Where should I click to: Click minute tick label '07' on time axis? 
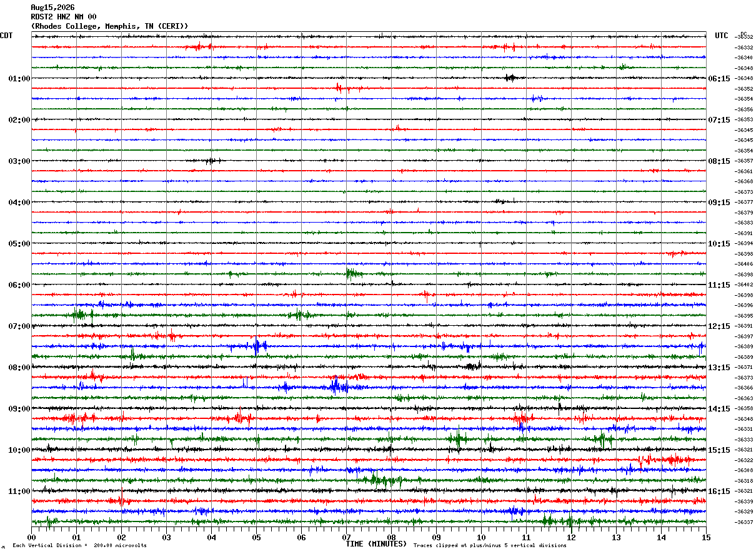point(346,537)
